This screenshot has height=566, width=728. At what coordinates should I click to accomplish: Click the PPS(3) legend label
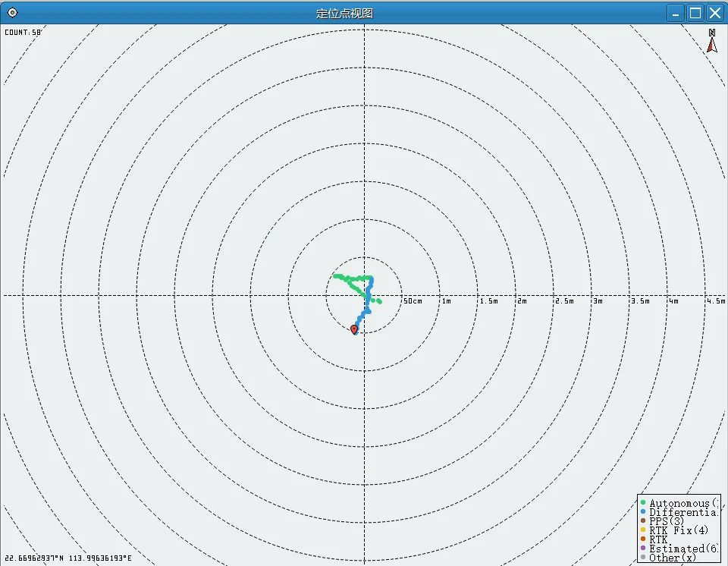[667, 521]
